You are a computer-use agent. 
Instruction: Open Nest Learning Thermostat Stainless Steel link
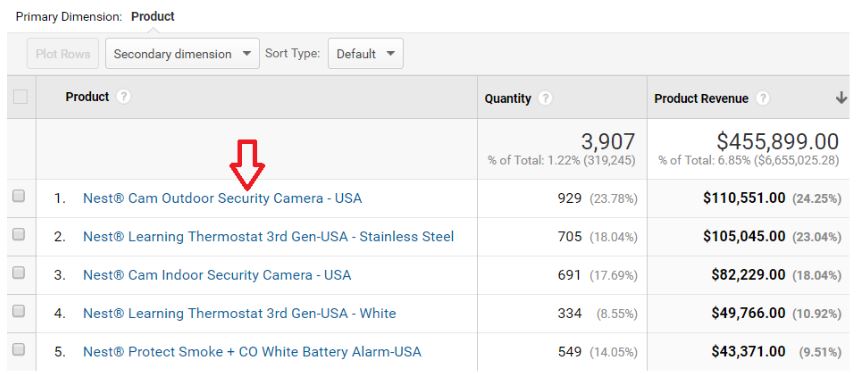[x=268, y=237]
